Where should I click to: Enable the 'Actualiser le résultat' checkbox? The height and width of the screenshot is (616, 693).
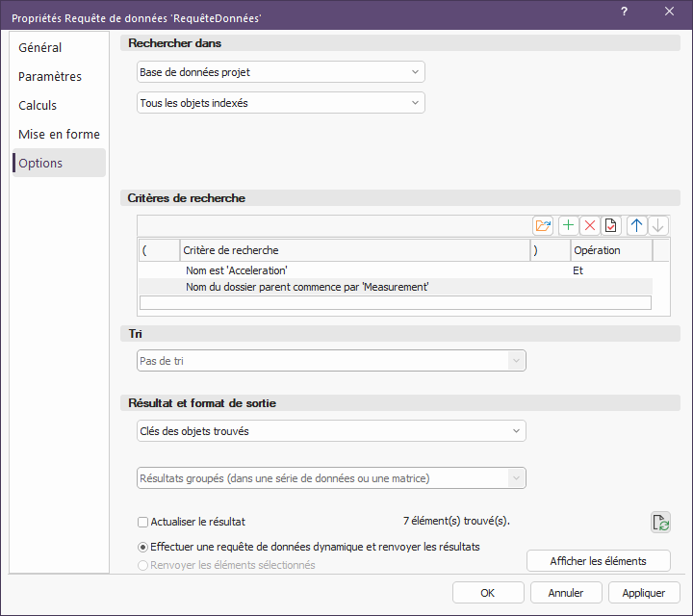tap(143, 522)
